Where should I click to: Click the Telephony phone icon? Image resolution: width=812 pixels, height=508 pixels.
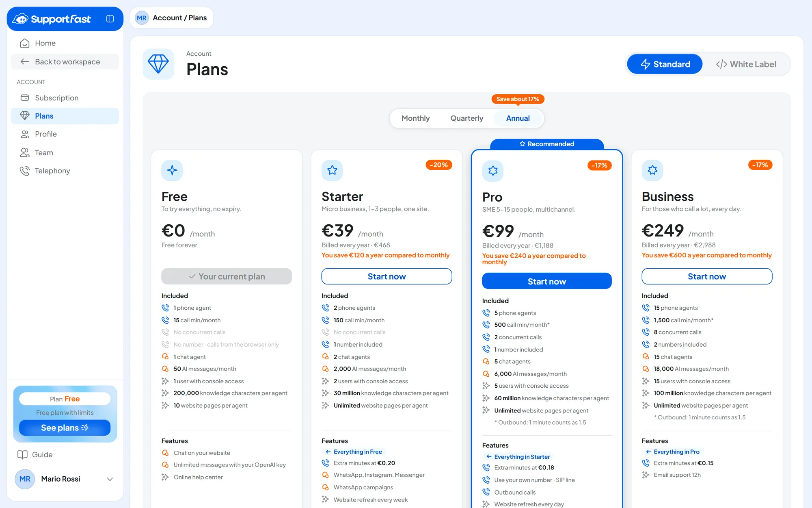[x=25, y=171]
